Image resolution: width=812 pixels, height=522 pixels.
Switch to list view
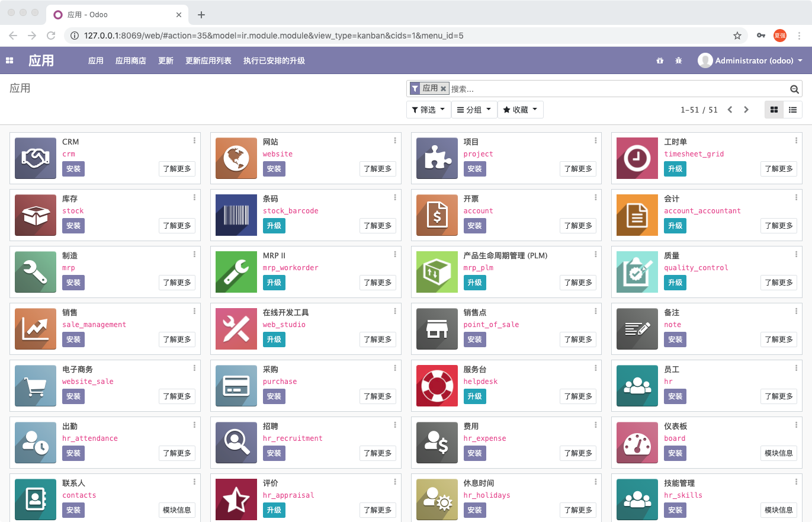click(792, 110)
